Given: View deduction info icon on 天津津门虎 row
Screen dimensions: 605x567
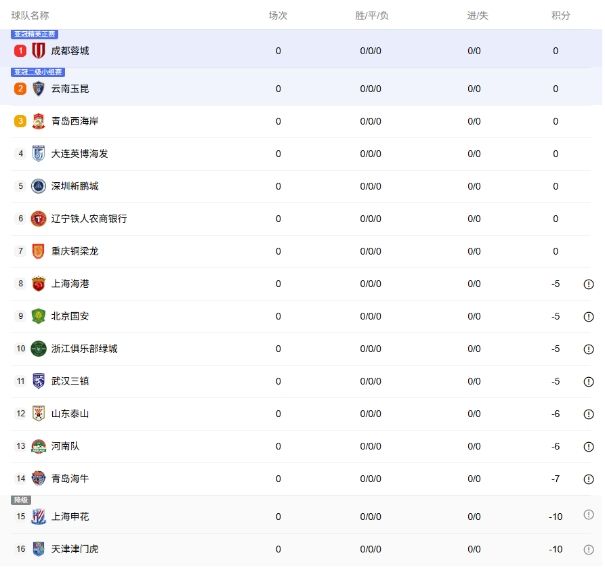Looking at the screenshot, I should point(589,549).
